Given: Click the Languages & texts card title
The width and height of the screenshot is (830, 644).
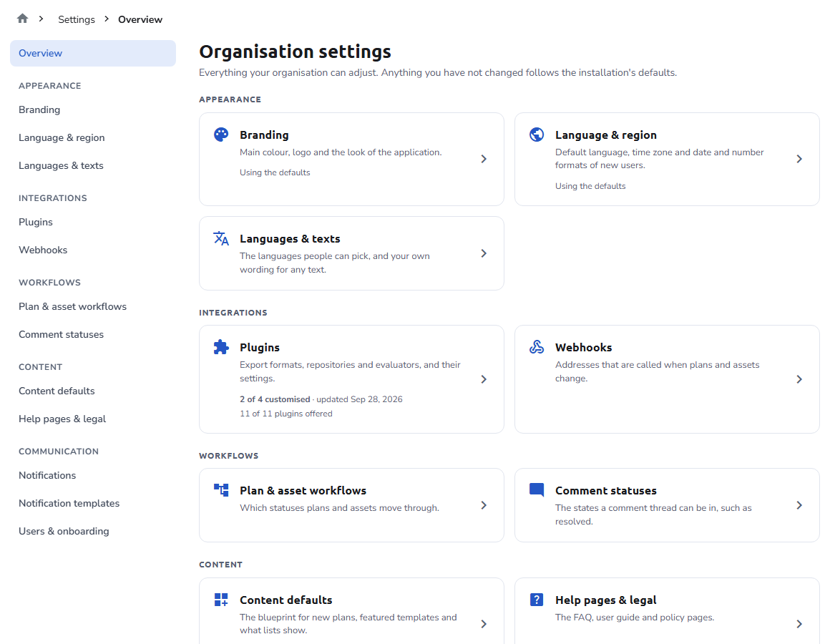Looking at the screenshot, I should coord(290,239).
